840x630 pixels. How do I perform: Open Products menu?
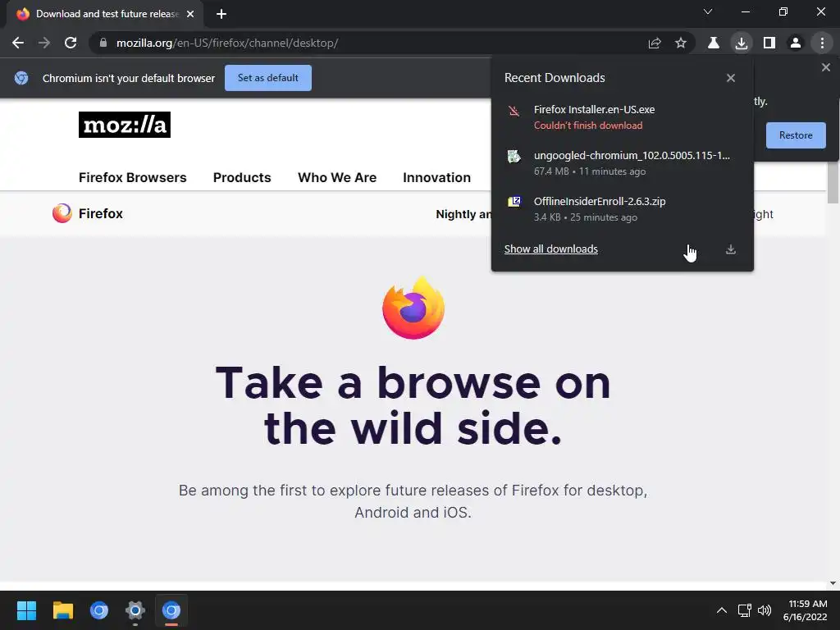[242, 178]
